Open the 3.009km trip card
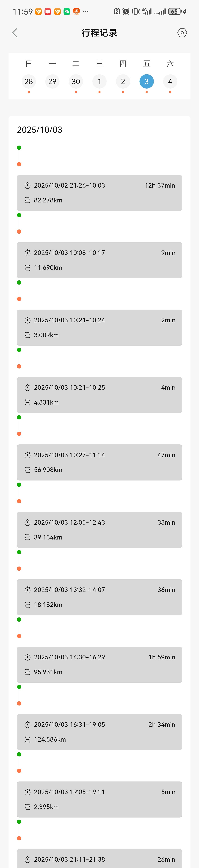This screenshot has height=868, width=199. [99, 328]
